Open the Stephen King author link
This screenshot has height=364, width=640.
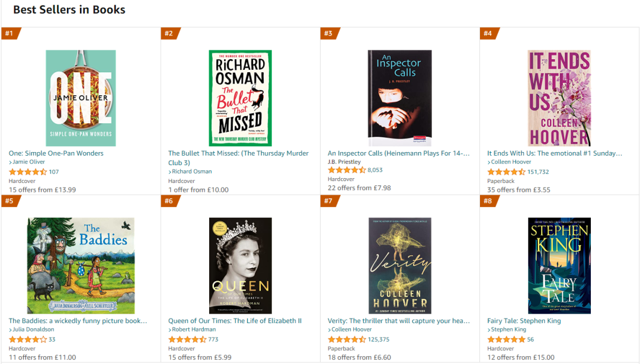click(x=508, y=330)
